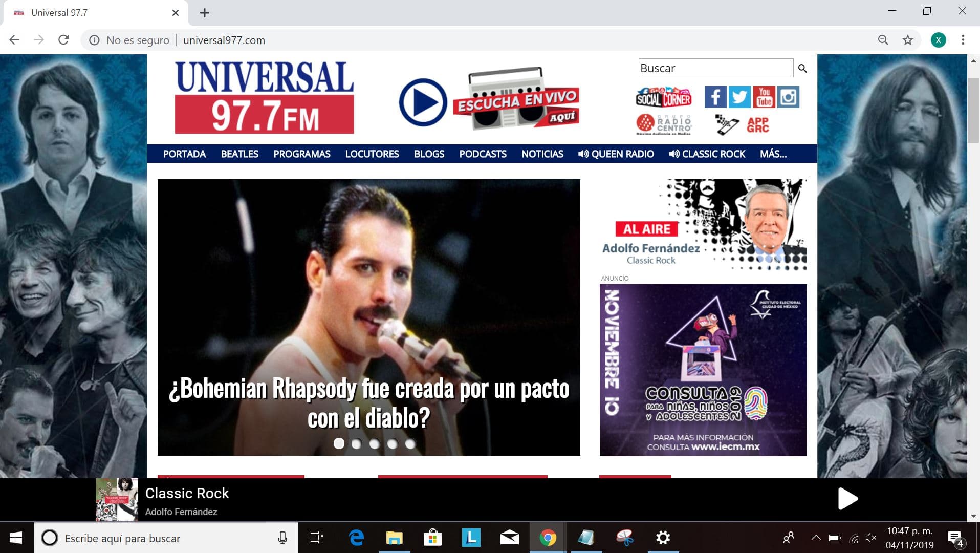Show hidden system tray icons
The width and height of the screenshot is (980, 553).
pyautogui.click(x=816, y=538)
